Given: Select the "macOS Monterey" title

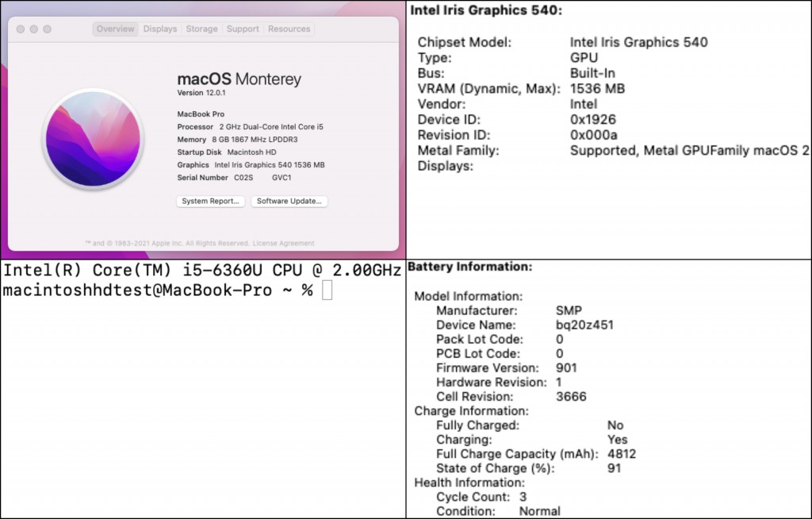Looking at the screenshot, I should pyautogui.click(x=239, y=79).
